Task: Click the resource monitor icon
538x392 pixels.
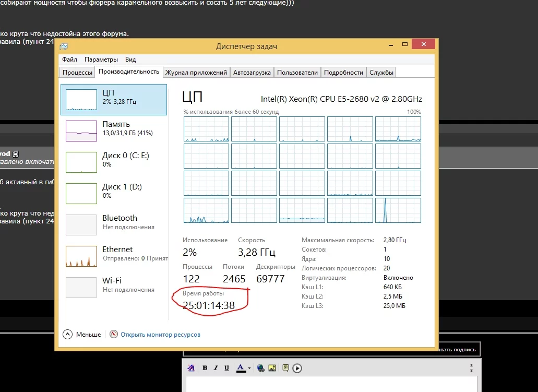Action: (114, 334)
